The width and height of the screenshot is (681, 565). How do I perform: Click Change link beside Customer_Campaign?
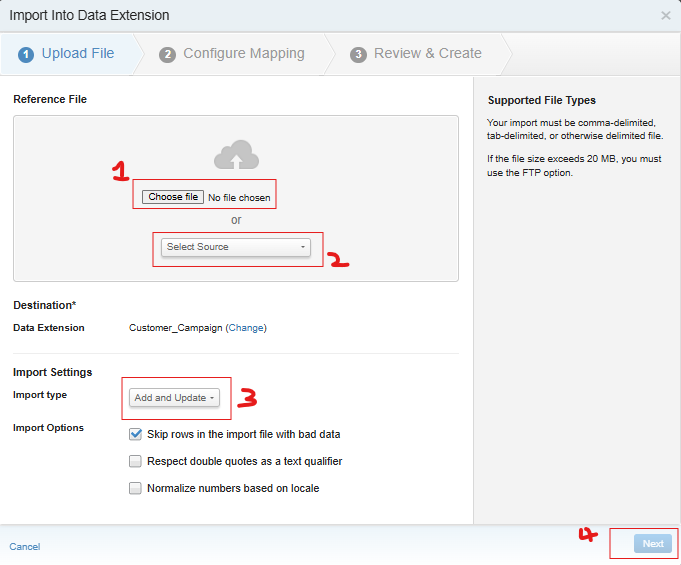tap(246, 328)
